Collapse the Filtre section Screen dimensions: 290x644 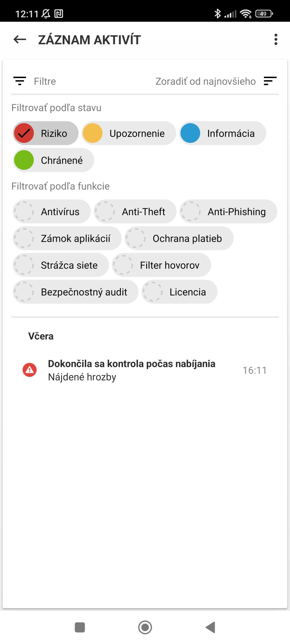coord(45,81)
